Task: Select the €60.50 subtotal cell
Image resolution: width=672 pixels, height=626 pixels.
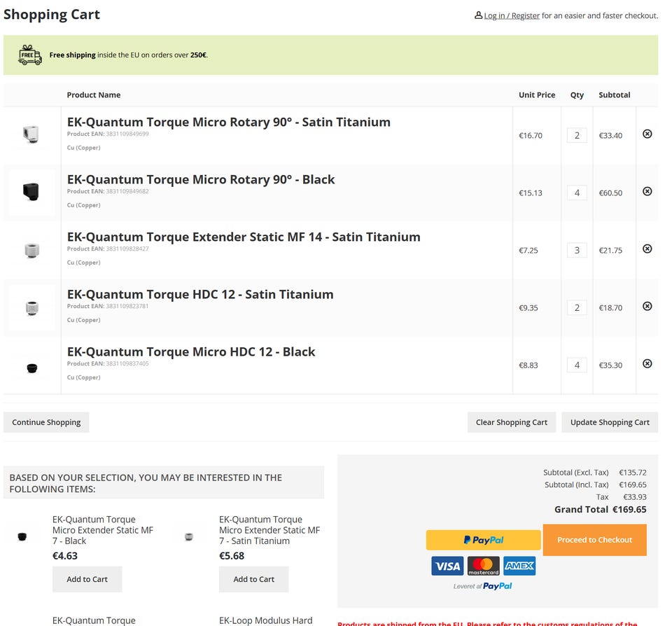Action: [610, 193]
